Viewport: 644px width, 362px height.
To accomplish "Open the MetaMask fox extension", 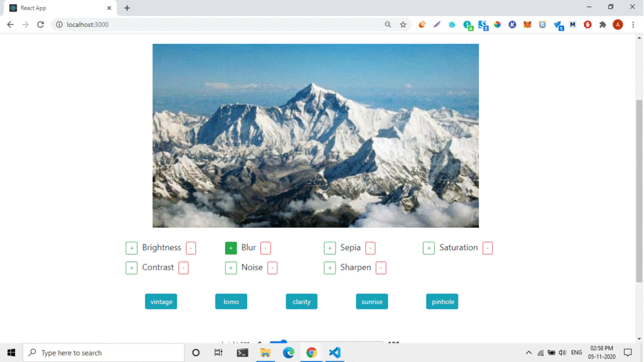I will (x=527, y=25).
